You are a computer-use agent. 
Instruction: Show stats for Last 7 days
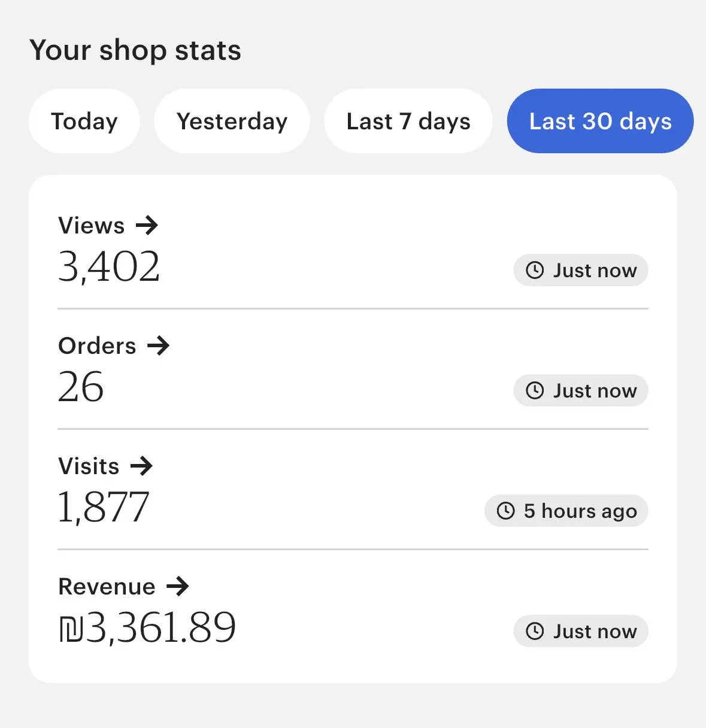(408, 122)
